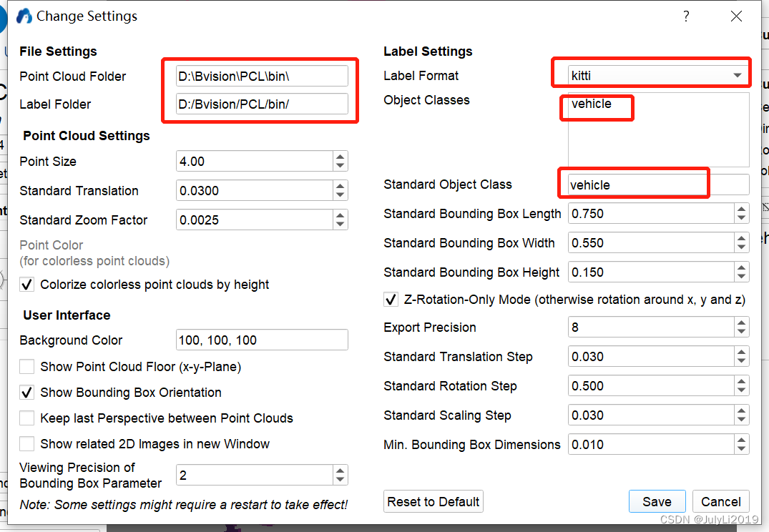Click the Standard Object Class field
Screen dimensions: 769x532
pyautogui.click(x=658, y=185)
